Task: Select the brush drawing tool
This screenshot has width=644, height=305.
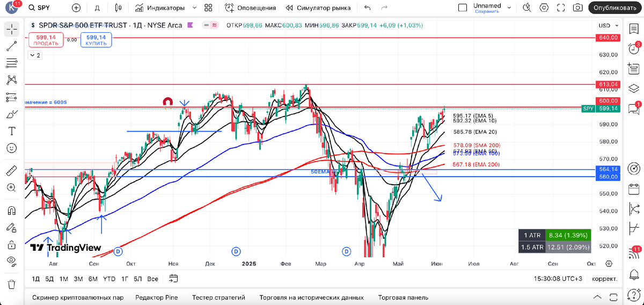Action: (x=11, y=114)
